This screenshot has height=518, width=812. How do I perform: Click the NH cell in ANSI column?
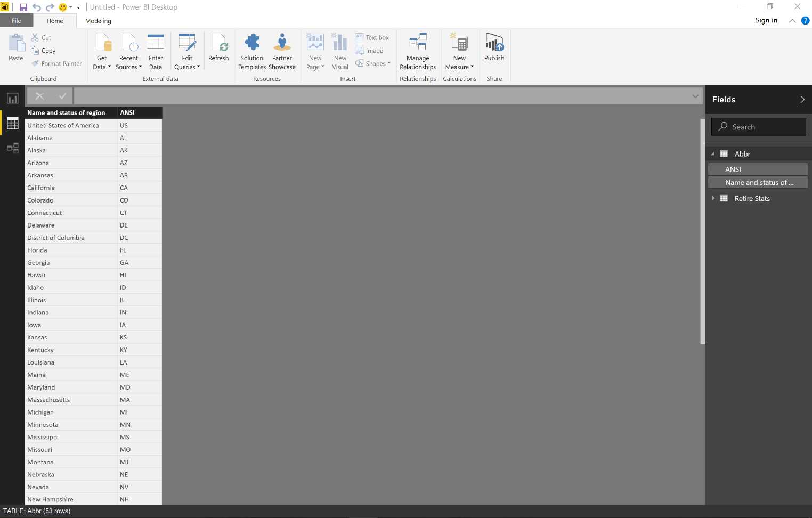(x=140, y=499)
